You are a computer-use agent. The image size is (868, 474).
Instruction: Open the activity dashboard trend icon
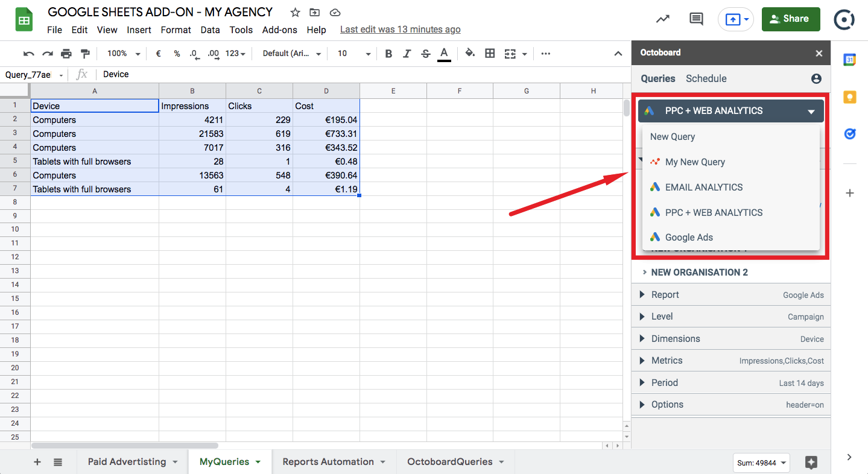coord(663,19)
